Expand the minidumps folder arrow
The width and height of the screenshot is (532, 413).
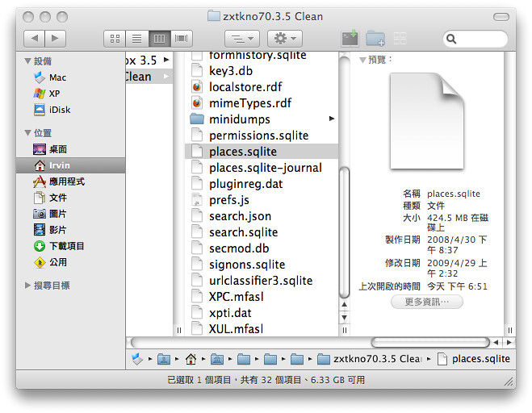click(x=332, y=119)
